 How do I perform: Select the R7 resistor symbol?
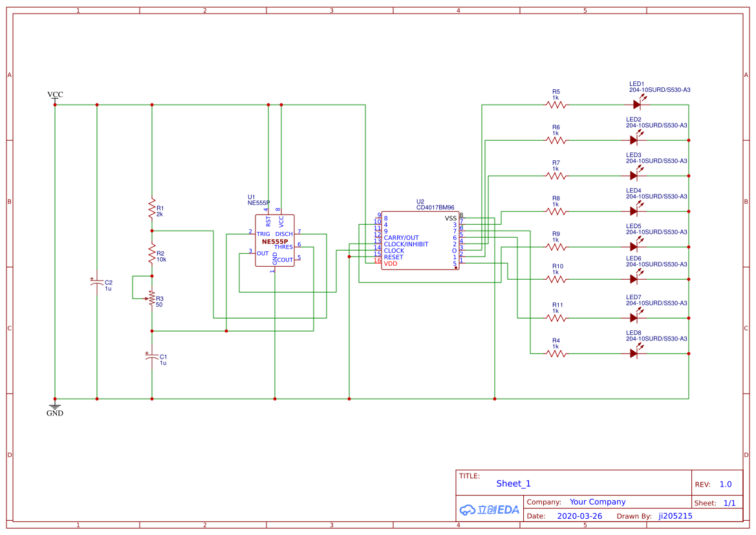[x=556, y=176]
